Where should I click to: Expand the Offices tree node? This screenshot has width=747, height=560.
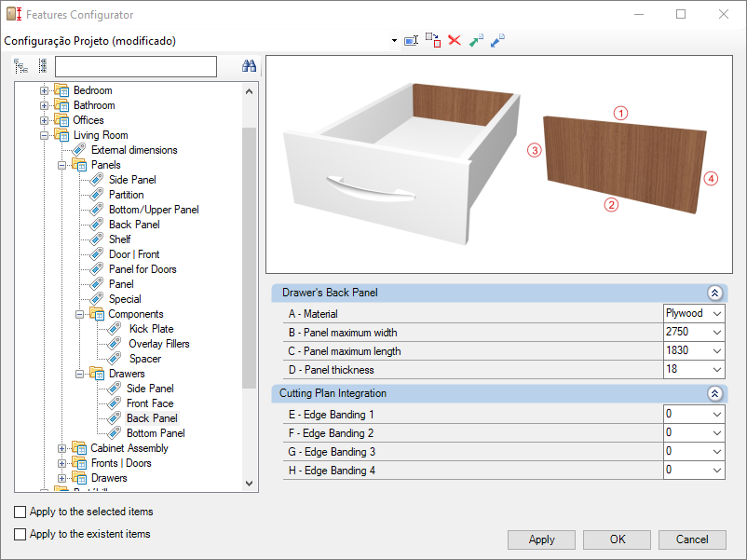coord(44,120)
